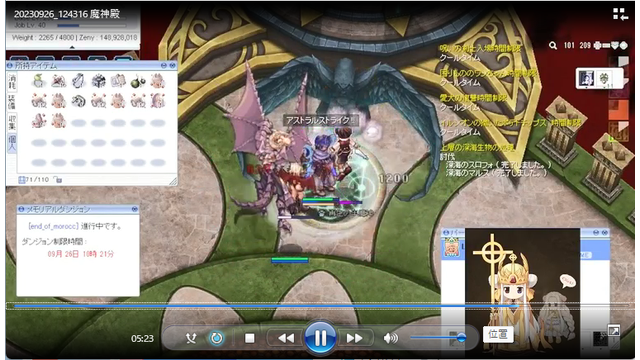Open fullscreen view icon at bottom-right
640x360 pixels.
614,331
